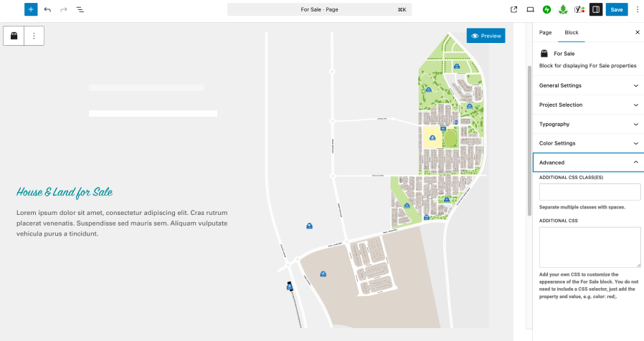Click the For Sale block type icon in block toolbar

click(x=14, y=36)
